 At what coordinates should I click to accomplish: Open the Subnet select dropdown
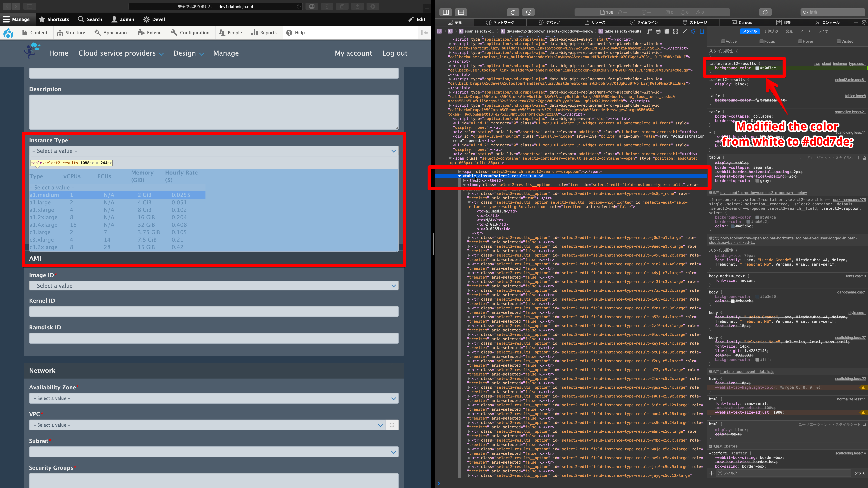214,452
